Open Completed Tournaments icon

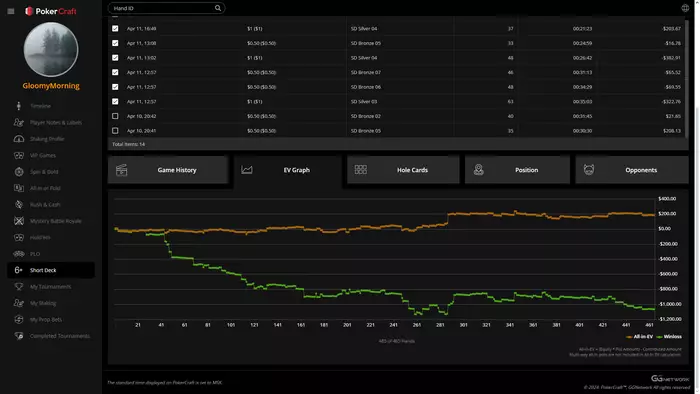click(19, 336)
